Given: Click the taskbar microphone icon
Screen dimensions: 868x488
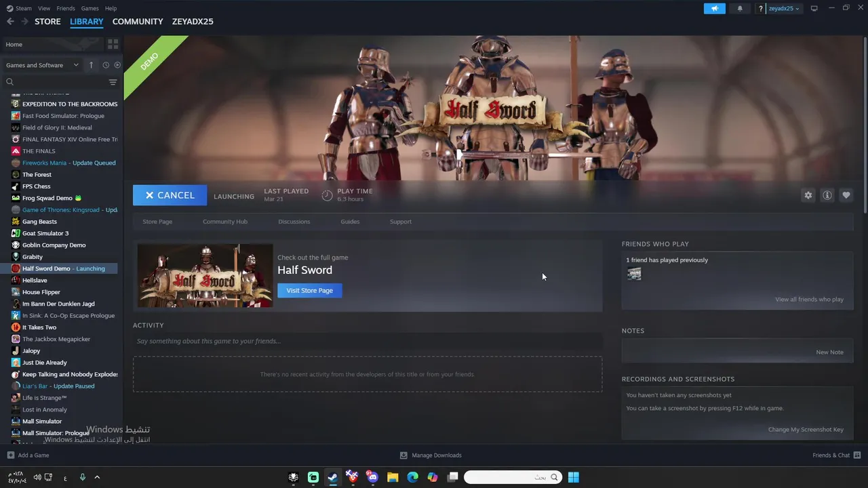Looking at the screenshot, I should tap(83, 477).
